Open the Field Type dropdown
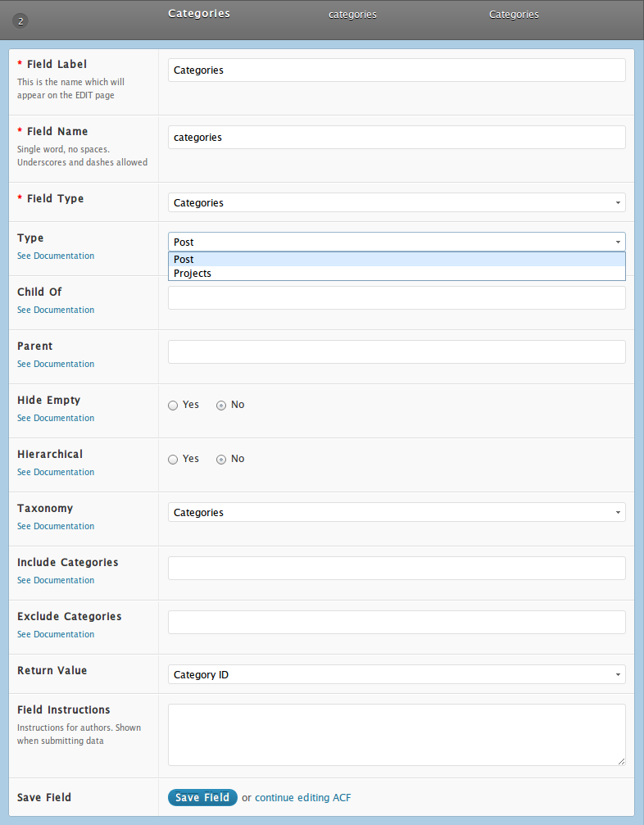Image resolution: width=644 pixels, height=825 pixels. [x=397, y=202]
